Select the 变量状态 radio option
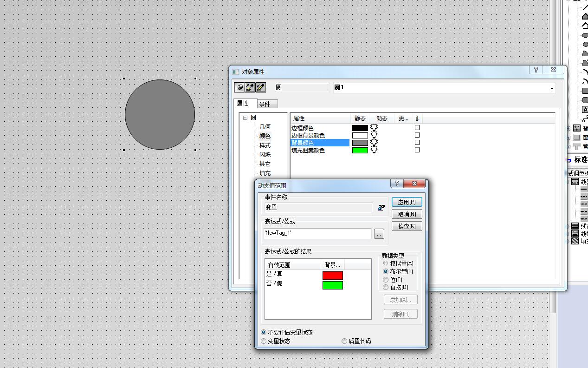 click(264, 341)
